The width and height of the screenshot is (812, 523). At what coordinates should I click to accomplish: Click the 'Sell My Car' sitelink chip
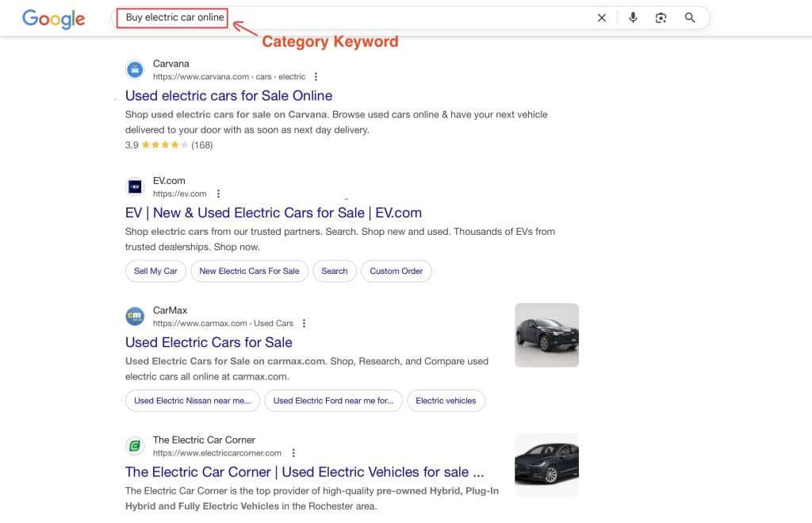(156, 271)
